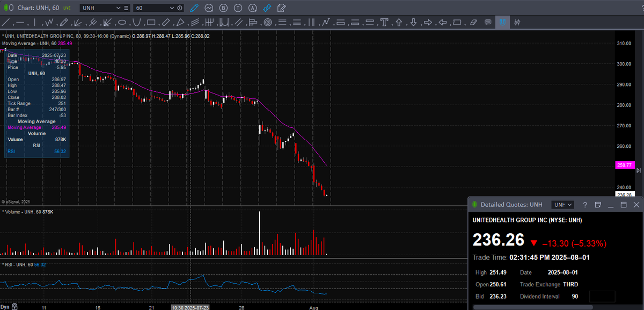The width and height of the screenshot is (644, 310).
Task: Open the symbol list menu icon
Action: click(126, 8)
